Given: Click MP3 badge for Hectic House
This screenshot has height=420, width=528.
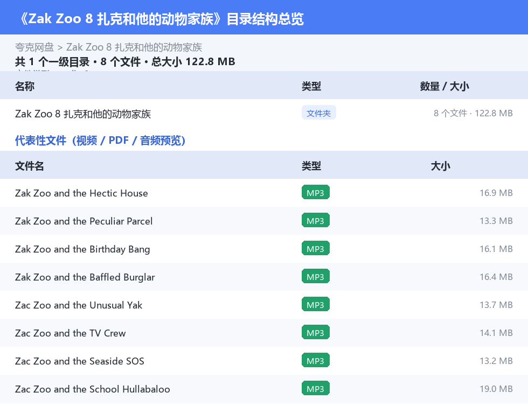Looking at the screenshot, I should [x=316, y=193].
